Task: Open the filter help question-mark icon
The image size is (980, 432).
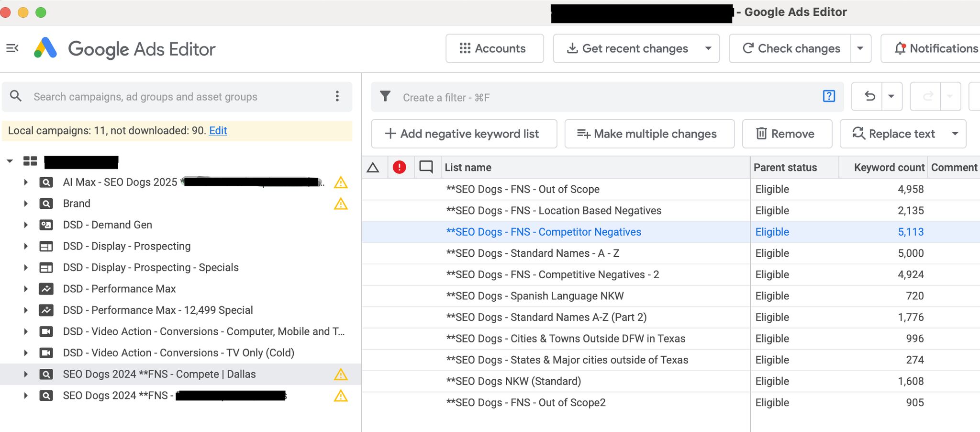Action: click(829, 96)
